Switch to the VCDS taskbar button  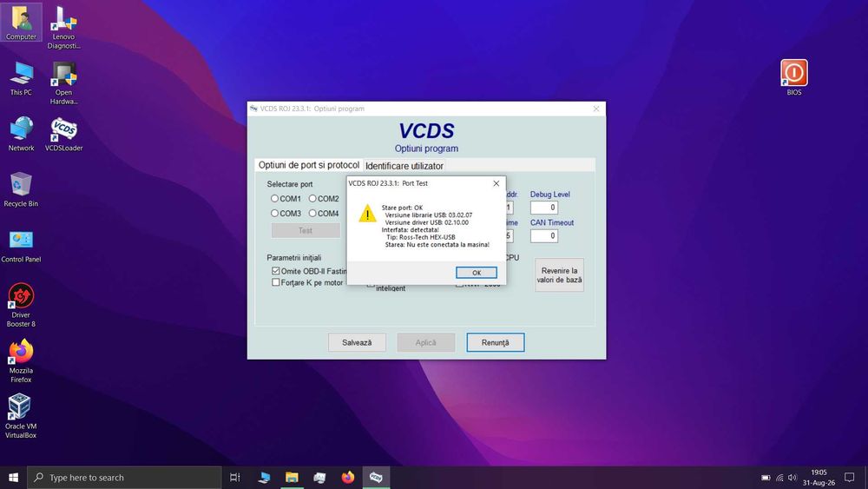pos(376,478)
